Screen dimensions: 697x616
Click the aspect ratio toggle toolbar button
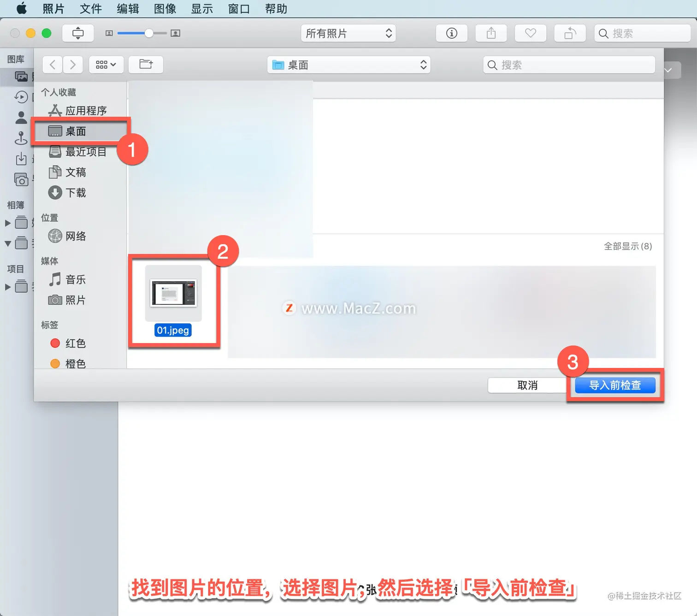(78, 33)
